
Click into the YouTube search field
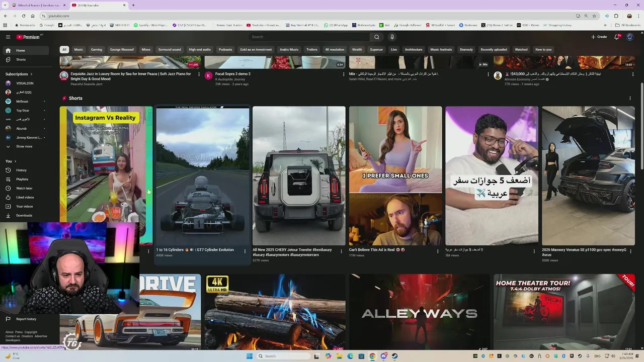click(309, 37)
